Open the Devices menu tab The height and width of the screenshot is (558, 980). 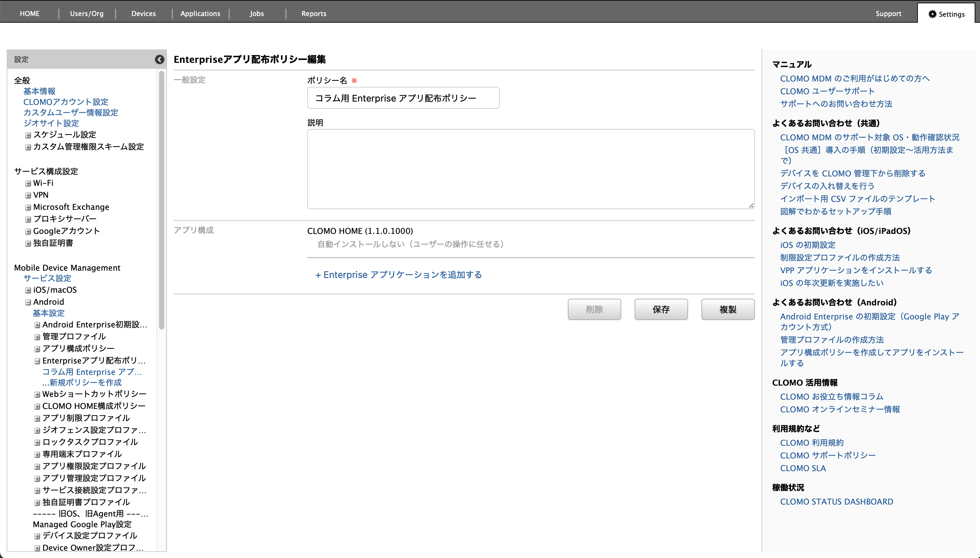[x=143, y=13]
